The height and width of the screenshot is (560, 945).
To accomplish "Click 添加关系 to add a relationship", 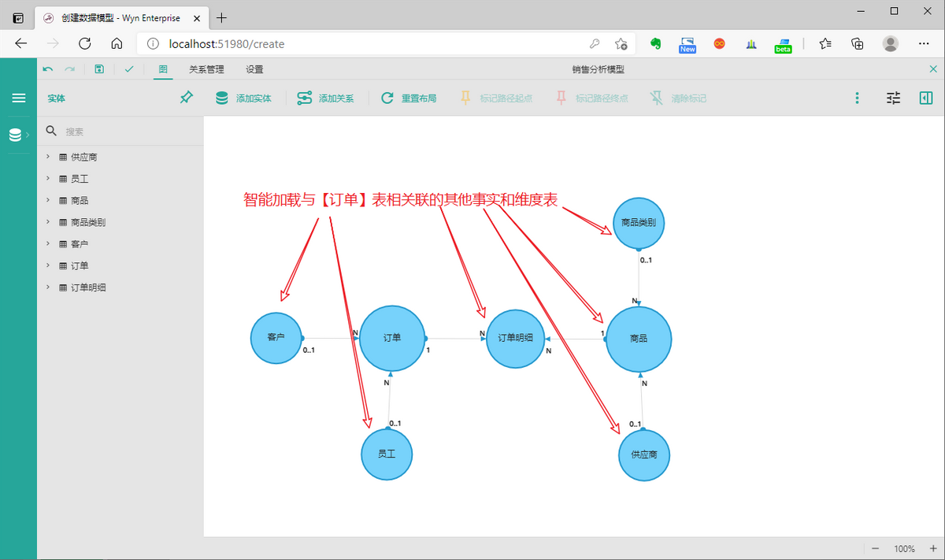I will (x=325, y=98).
